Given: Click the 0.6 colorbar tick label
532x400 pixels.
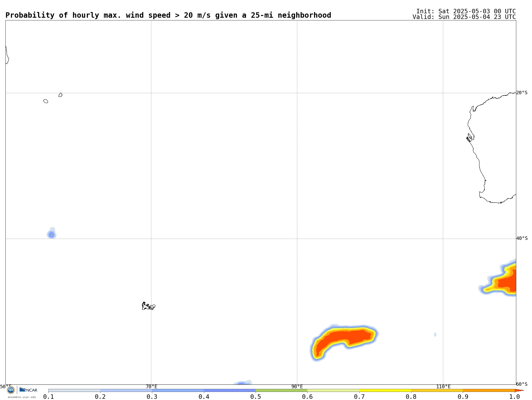Looking at the screenshot, I should [307, 397].
